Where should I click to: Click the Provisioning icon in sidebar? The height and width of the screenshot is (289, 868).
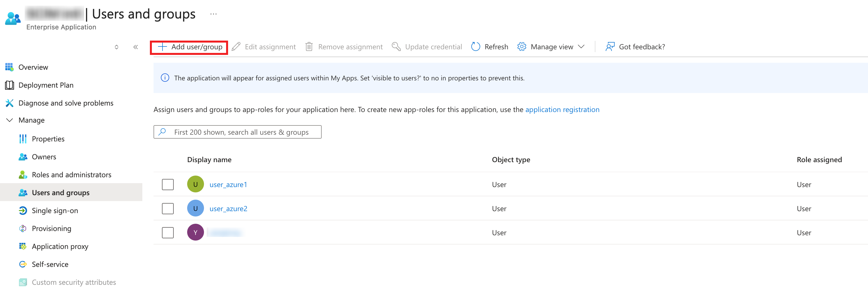pyautogui.click(x=23, y=228)
